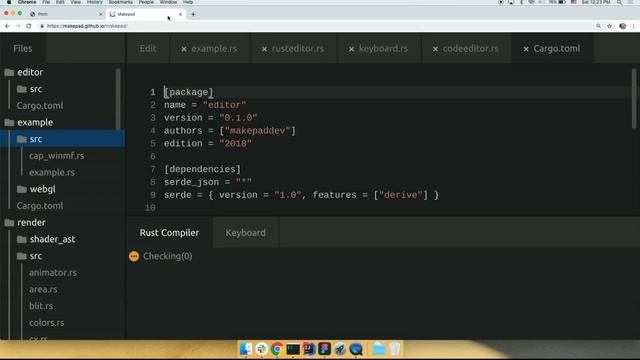Open Cargo.toml below webgl folder

click(x=40, y=206)
